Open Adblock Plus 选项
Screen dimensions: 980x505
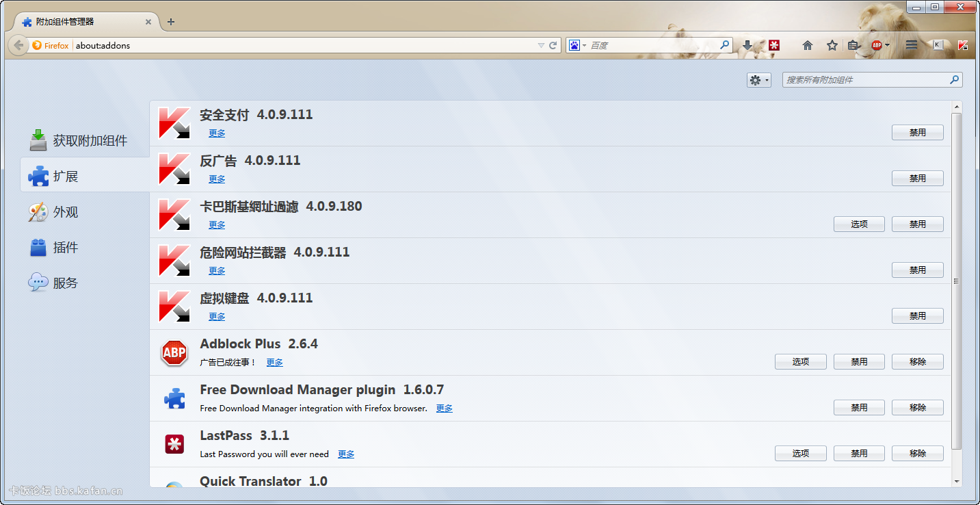800,362
